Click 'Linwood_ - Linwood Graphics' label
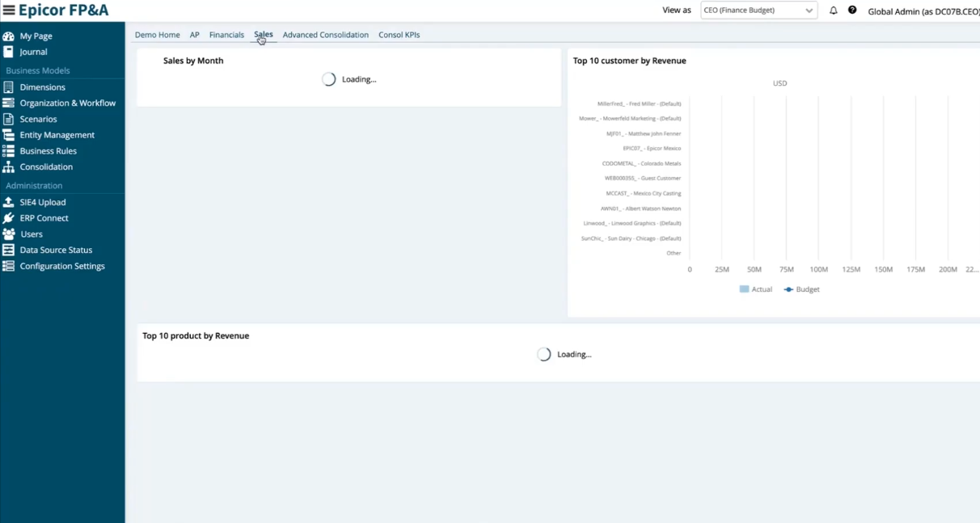This screenshot has height=523, width=980. coord(632,224)
